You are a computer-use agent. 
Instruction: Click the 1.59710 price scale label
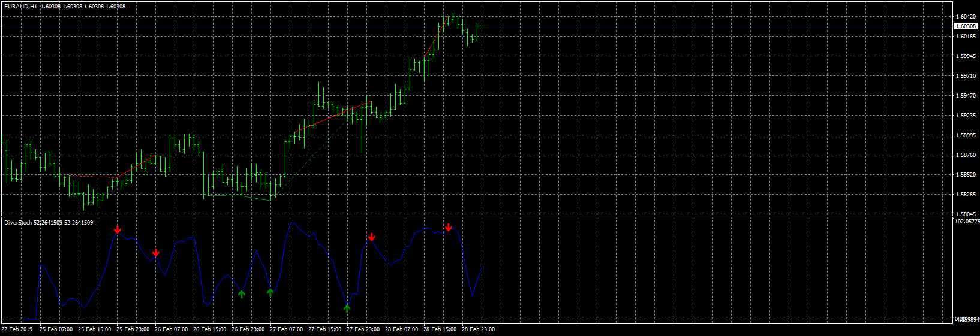tap(966, 76)
